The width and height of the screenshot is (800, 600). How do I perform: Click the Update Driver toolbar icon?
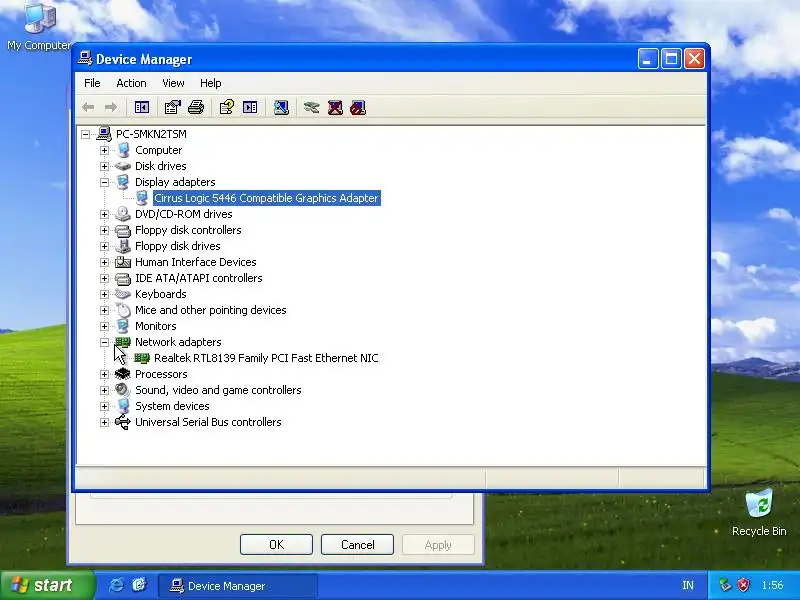coord(311,107)
